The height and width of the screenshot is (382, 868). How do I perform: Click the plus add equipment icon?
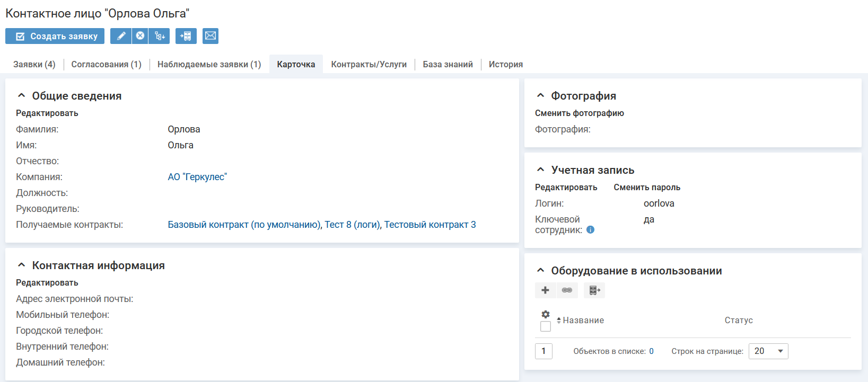[x=545, y=290]
